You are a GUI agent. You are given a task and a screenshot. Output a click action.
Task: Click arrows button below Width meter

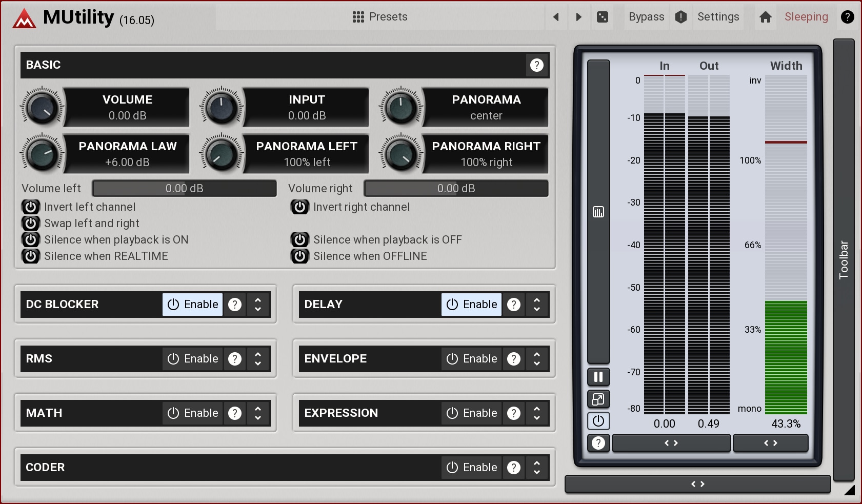(x=771, y=443)
